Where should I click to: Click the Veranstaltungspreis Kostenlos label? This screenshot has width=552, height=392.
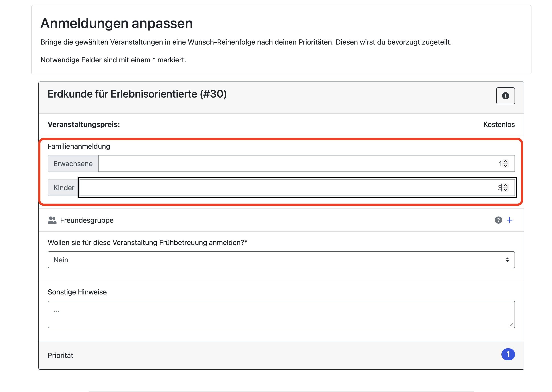499,124
